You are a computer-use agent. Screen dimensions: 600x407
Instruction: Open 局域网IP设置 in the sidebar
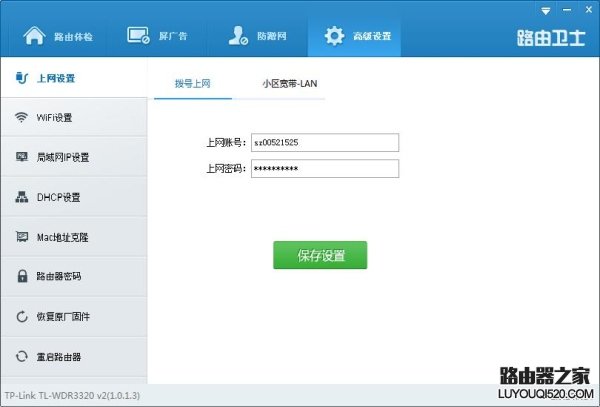pos(74,157)
